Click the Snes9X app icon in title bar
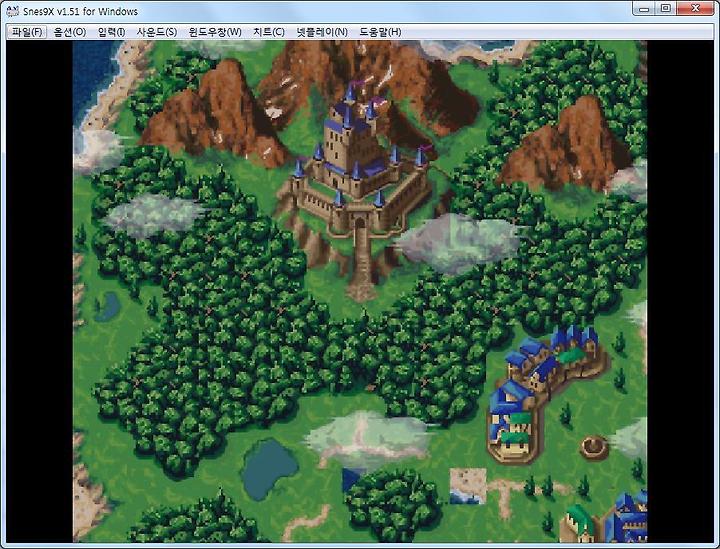This screenshot has width=720, height=549. pyautogui.click(x=12, y=10)
